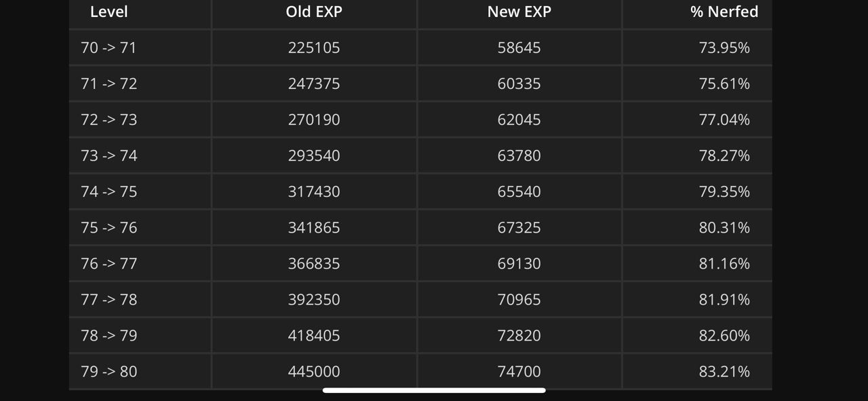Select the 78 -> 79 level cell
This screenshot has width=868, height=401.
[108, 335]
